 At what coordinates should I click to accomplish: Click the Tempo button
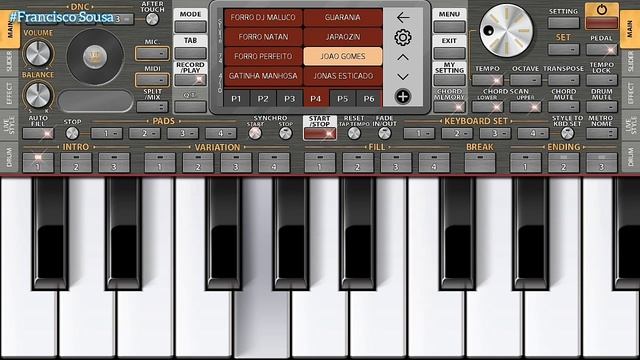click(487, 80)
